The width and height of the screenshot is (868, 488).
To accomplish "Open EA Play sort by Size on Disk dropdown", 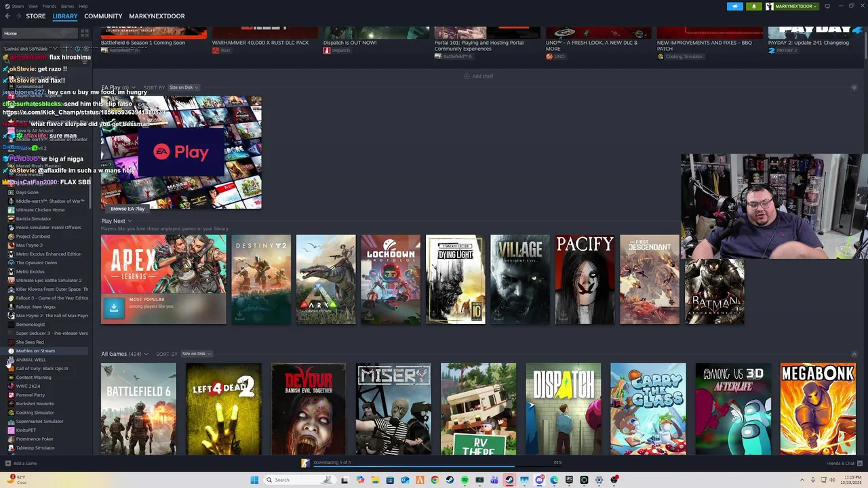I will 184,87.
